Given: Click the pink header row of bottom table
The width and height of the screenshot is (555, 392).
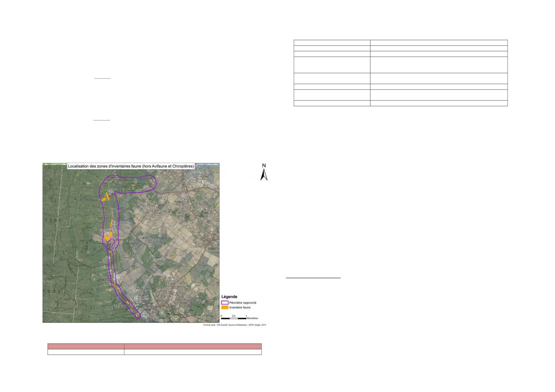Looking at the screenshot, I should [154, 346].
